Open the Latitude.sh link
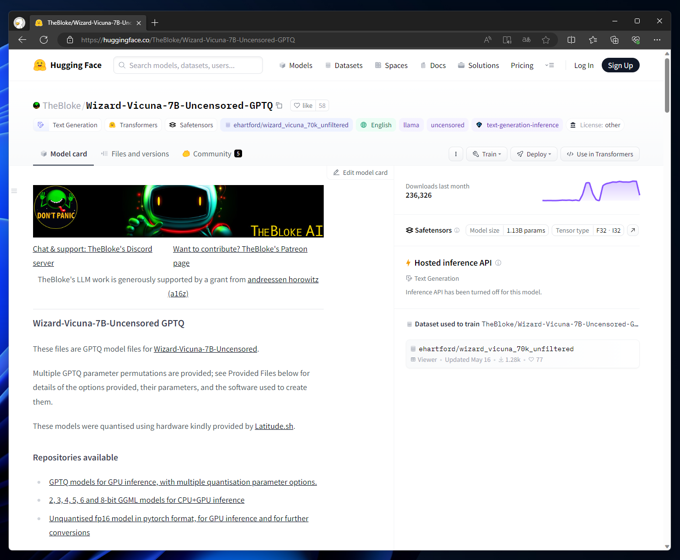 (274, 426)
